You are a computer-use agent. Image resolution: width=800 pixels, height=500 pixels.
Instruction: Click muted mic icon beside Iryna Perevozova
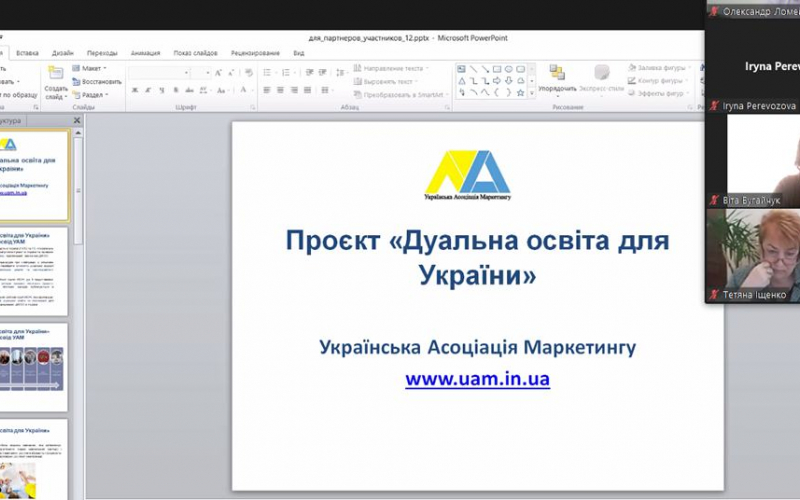point(714,106)
